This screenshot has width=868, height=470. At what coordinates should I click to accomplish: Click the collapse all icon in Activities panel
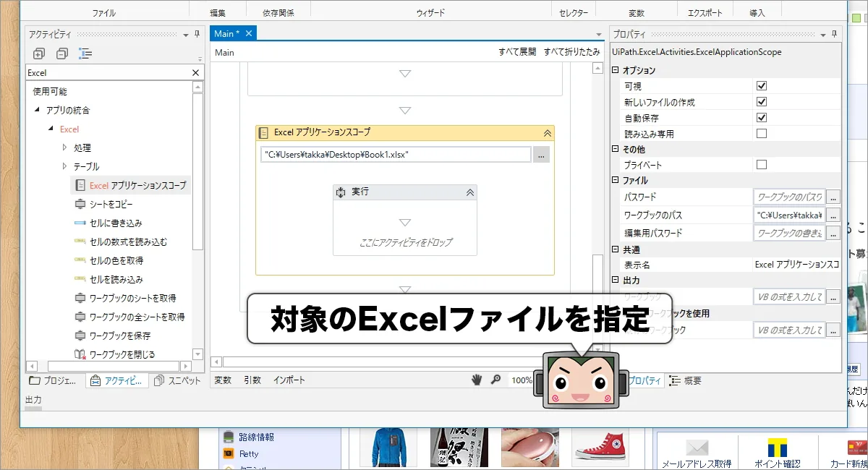click(x=62, y=54)
